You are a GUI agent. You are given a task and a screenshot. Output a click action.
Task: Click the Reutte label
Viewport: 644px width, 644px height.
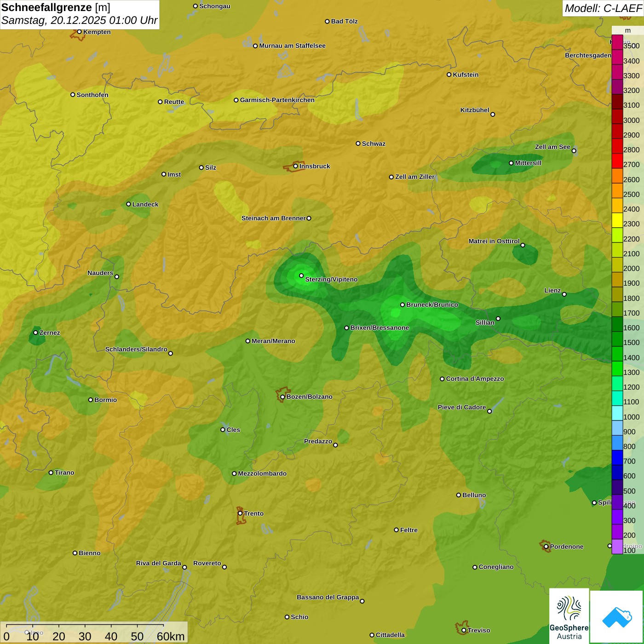[174, 102]
